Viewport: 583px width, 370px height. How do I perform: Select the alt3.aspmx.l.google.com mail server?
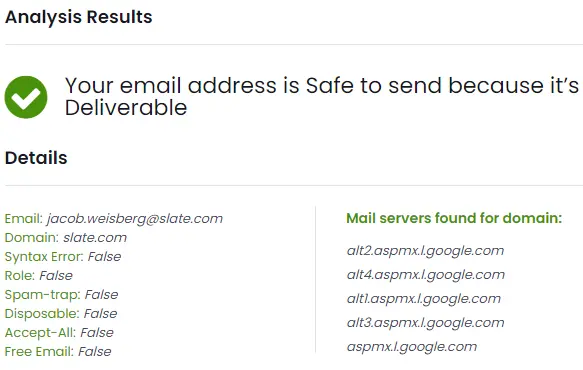(425, 323)
